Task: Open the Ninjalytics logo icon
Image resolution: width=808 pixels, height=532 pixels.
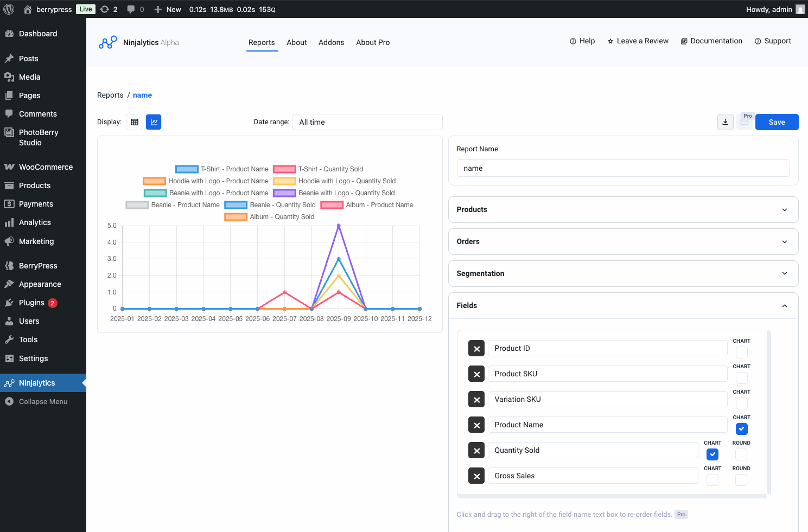Action: [107, 42]
